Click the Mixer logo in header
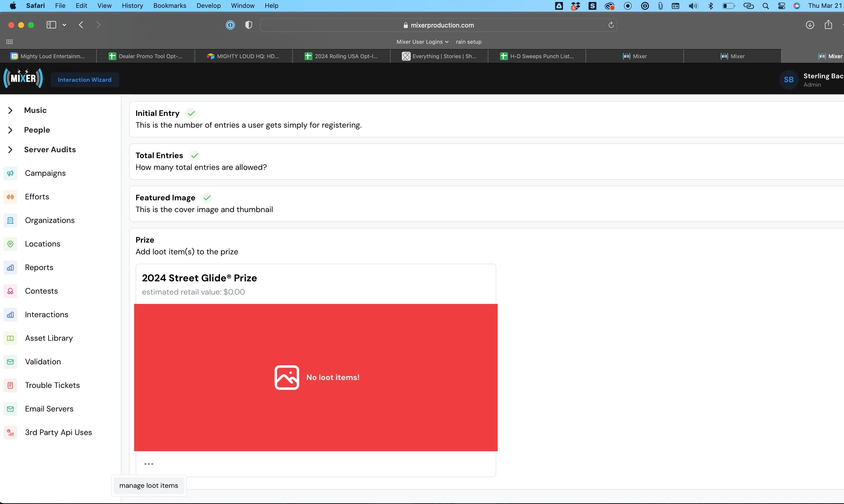Screen dimensions: 844x504 23,79
